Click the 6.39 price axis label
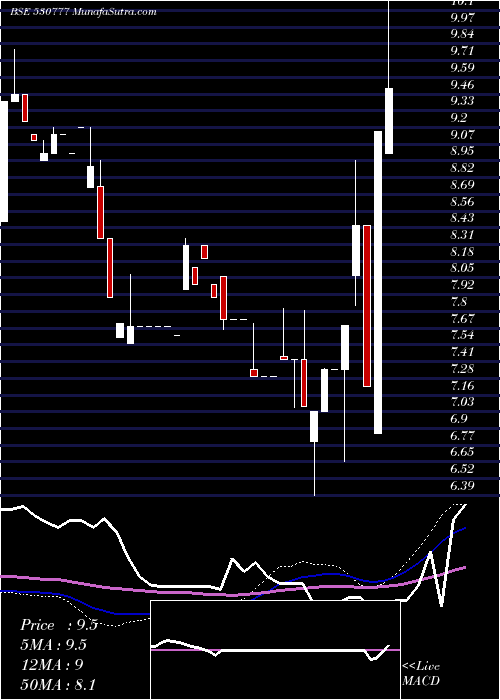The width and height of the screenshot is (500, 700). [x=462, y=485]
